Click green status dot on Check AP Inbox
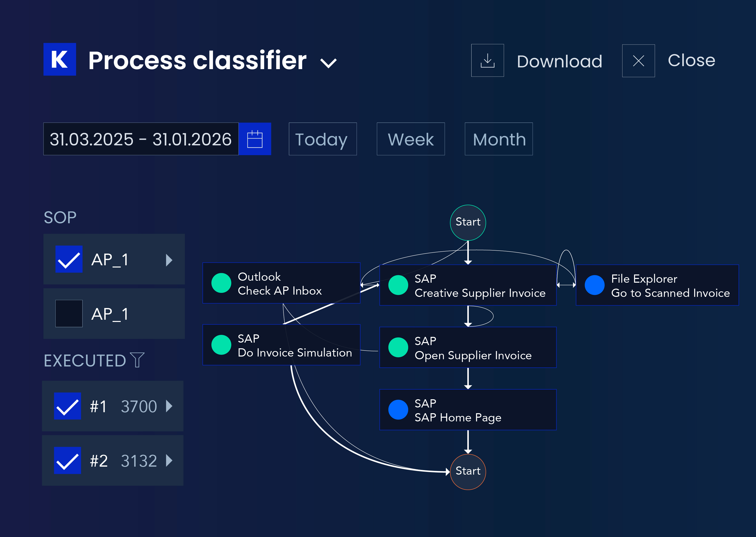 click(221, 283)
